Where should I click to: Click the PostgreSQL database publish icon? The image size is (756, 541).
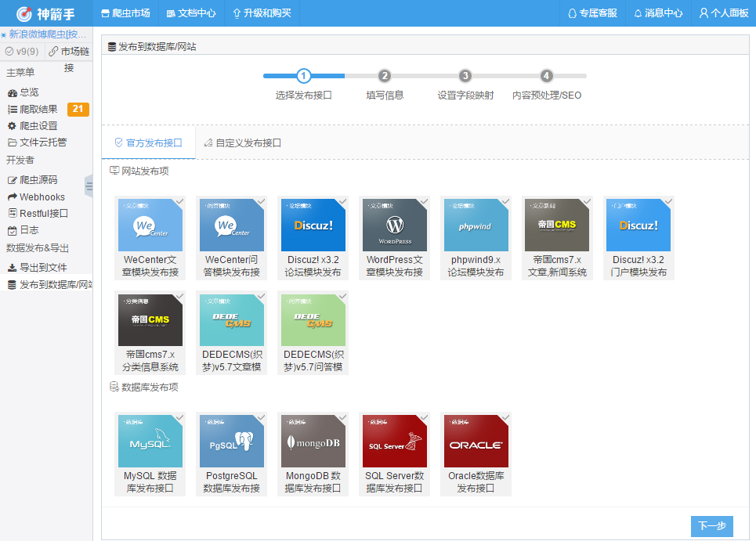pyautogui.click(x=232, y=442)
